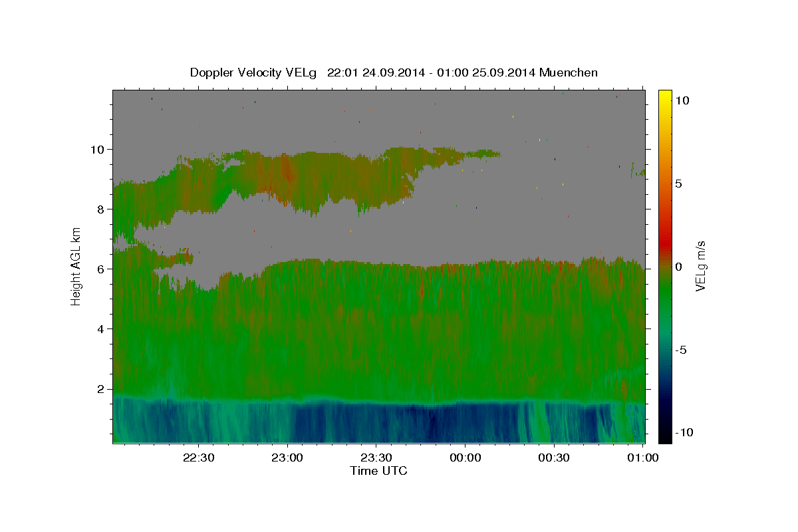Click the 'Height AGL km' axis label
Image resolution: width=798 pixels, height=532 pixels.
76,266
